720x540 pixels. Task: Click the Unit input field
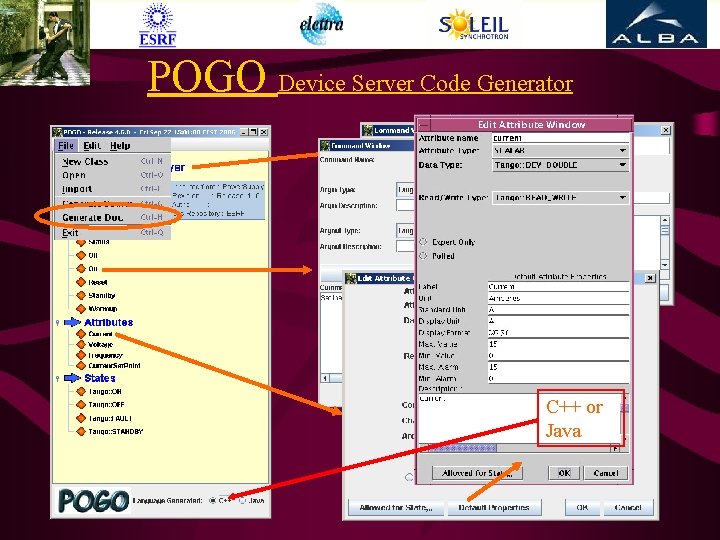(558, 298)
